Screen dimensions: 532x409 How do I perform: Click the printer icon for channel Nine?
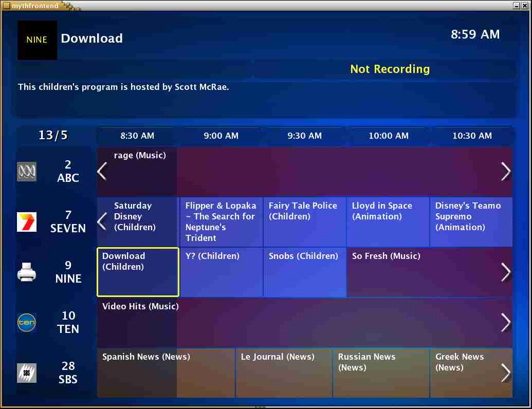click(27, 272)
